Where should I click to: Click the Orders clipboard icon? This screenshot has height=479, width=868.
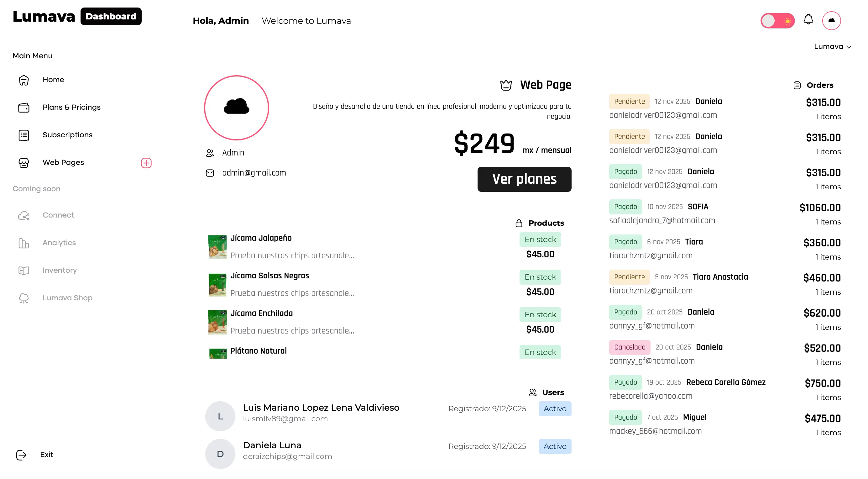(797, 85)
